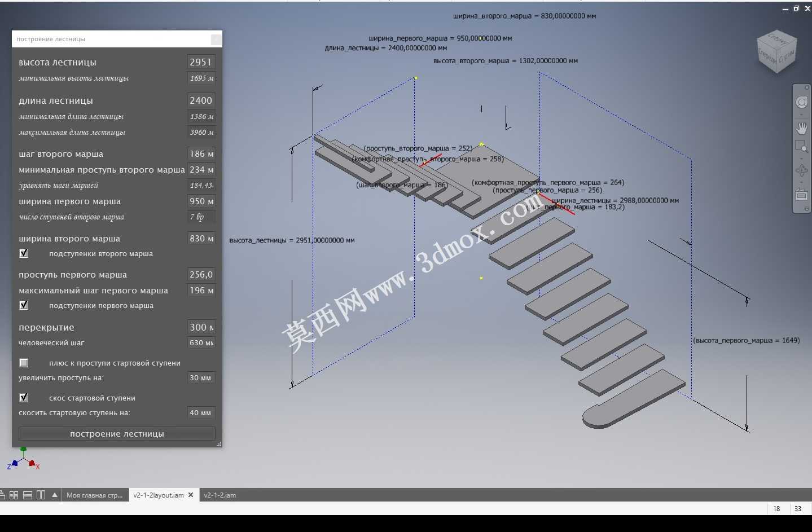Close the v2-1-2layout.iam tab
This screenshot has height=532, width=812.
point(191,495)
